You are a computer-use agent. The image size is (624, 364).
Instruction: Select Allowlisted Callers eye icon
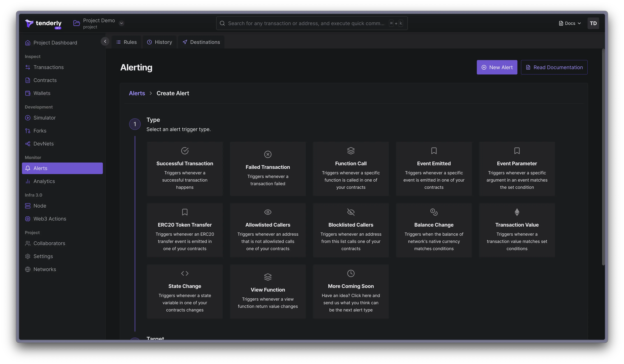click(268, 212)
